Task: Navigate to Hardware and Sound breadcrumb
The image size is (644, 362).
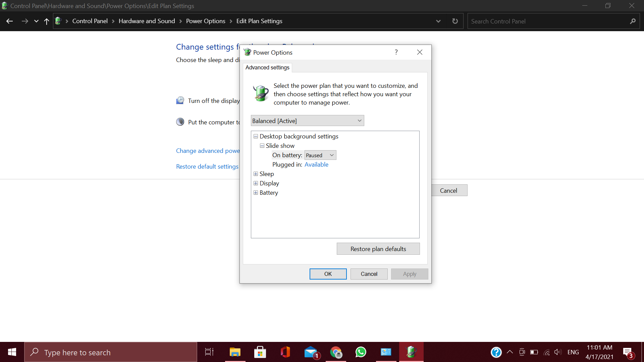Action: [x=147, y=21]
